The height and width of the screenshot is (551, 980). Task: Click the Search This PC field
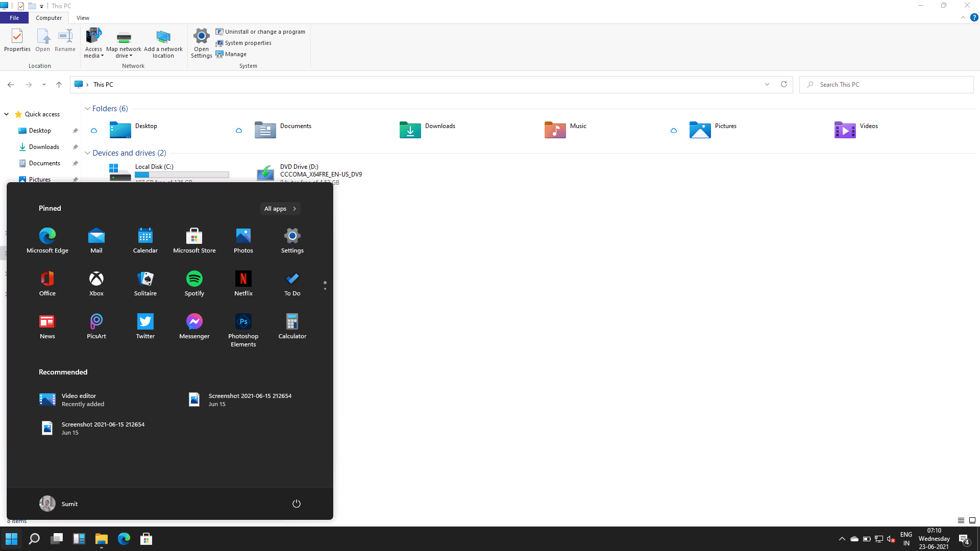tap(887, 85)
